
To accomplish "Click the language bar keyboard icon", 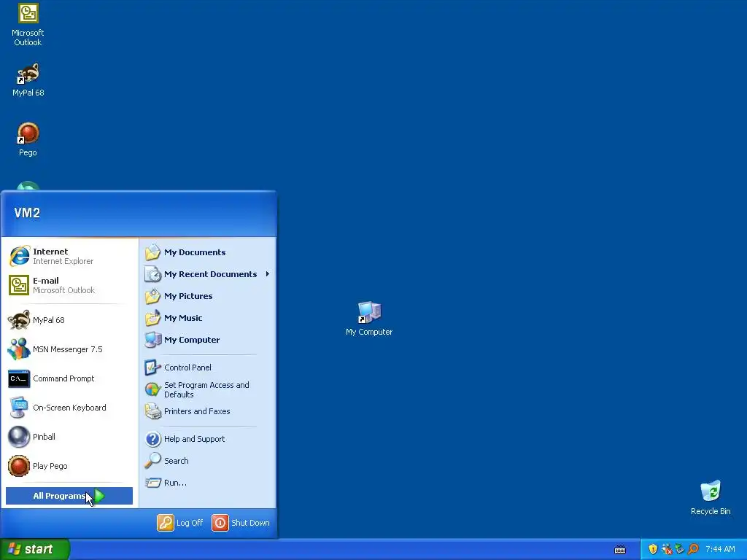I will pyautogui.click(x=620, y=550).
